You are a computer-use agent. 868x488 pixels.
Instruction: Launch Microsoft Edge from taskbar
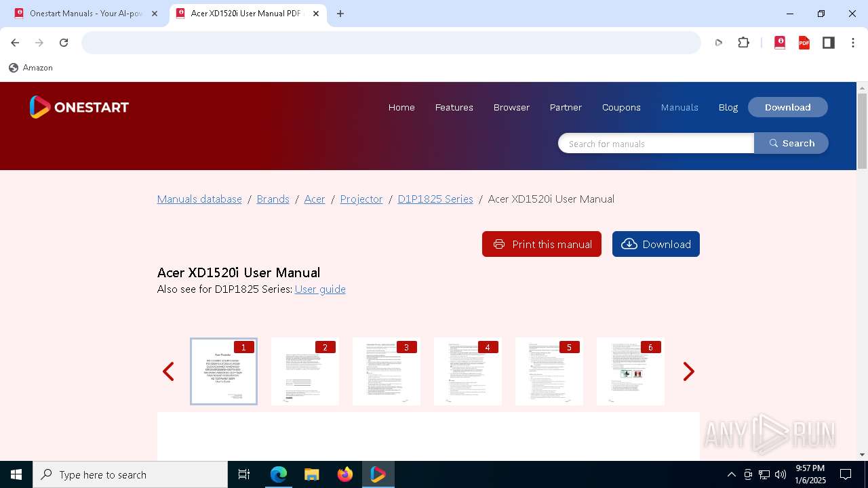click(279, 474)
